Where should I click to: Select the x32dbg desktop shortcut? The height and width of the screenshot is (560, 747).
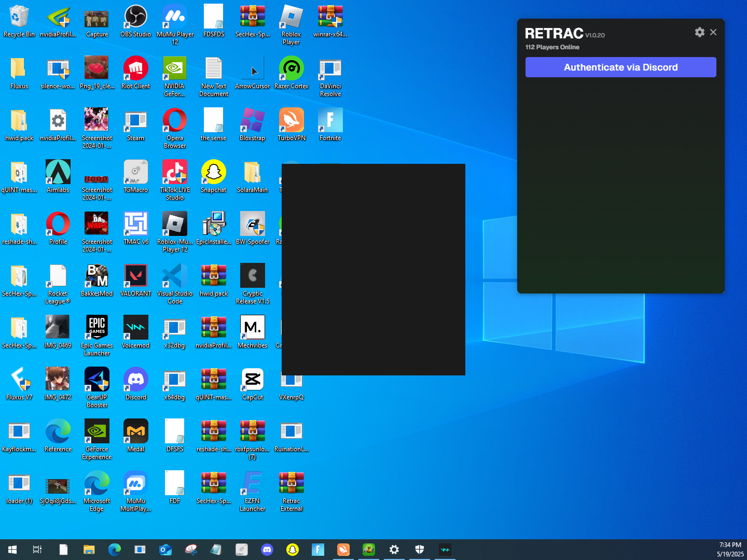[x=175, y=332]
